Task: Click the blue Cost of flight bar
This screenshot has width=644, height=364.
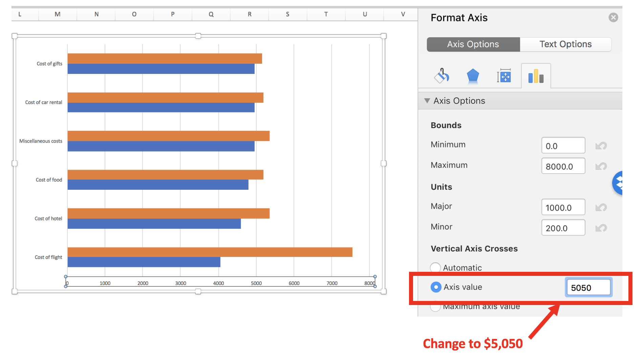Action: tap(144, 262)
